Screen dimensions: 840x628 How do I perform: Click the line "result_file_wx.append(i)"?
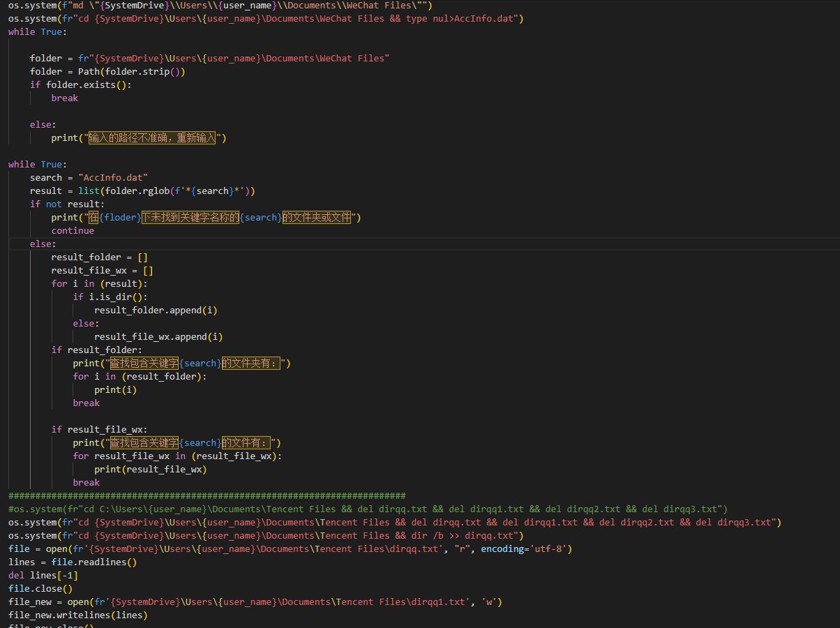tap(158, 336)
